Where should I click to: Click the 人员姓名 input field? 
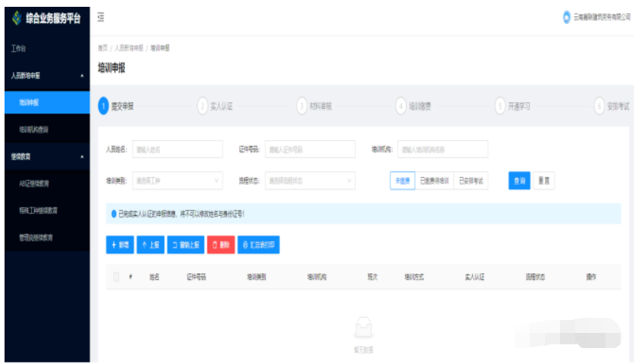[177, 150]
